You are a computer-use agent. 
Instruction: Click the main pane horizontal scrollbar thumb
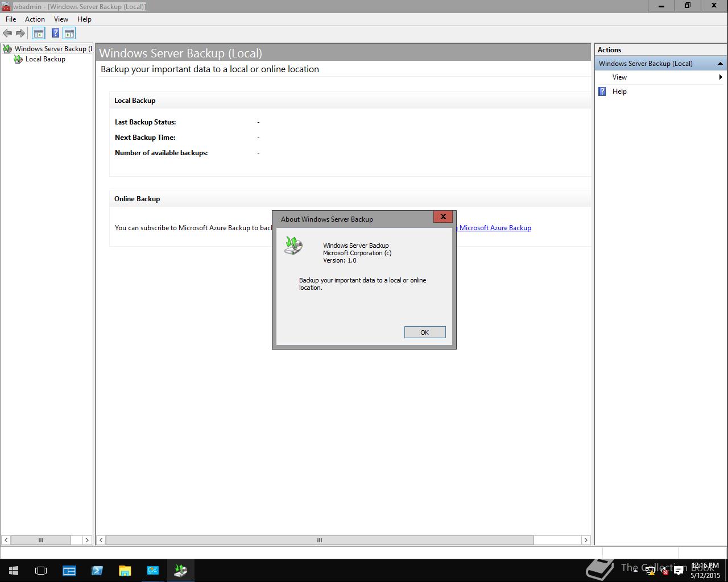(x=320, y=541)
